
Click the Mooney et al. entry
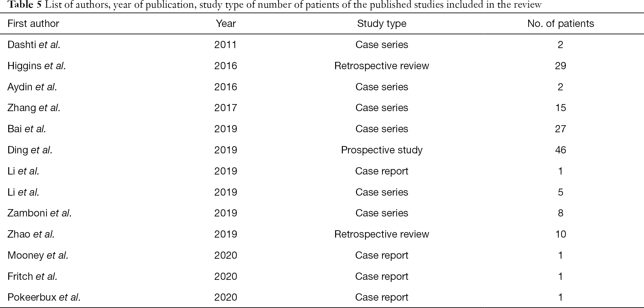38,255
